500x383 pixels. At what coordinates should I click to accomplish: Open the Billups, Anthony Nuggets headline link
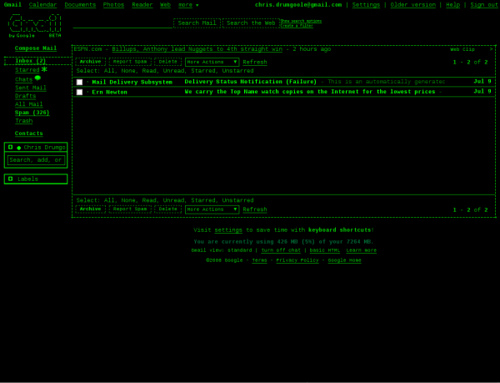(197, 49)
